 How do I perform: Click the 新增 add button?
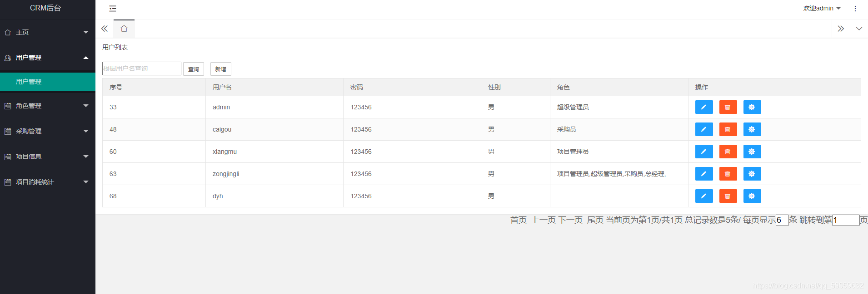pos(220,69)
